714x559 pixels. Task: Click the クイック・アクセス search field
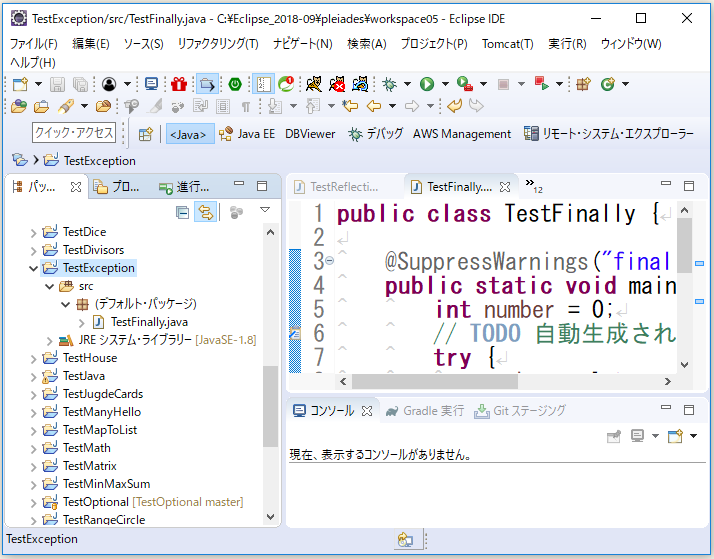click(74, 132)
